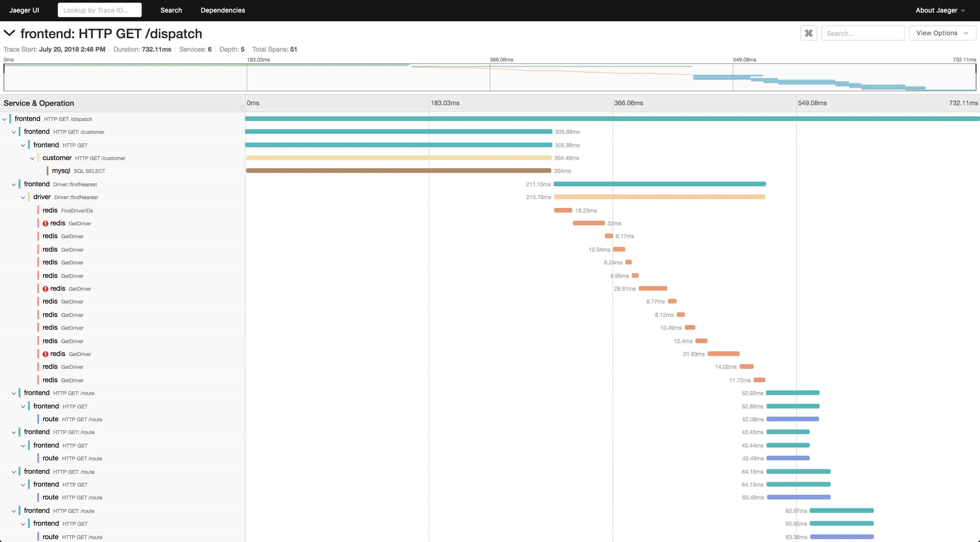Toggle collapse of frontend HTTP GET /dispatch
Image resolution: width=980 pixels, height=542 pixels.
point(6,119)
